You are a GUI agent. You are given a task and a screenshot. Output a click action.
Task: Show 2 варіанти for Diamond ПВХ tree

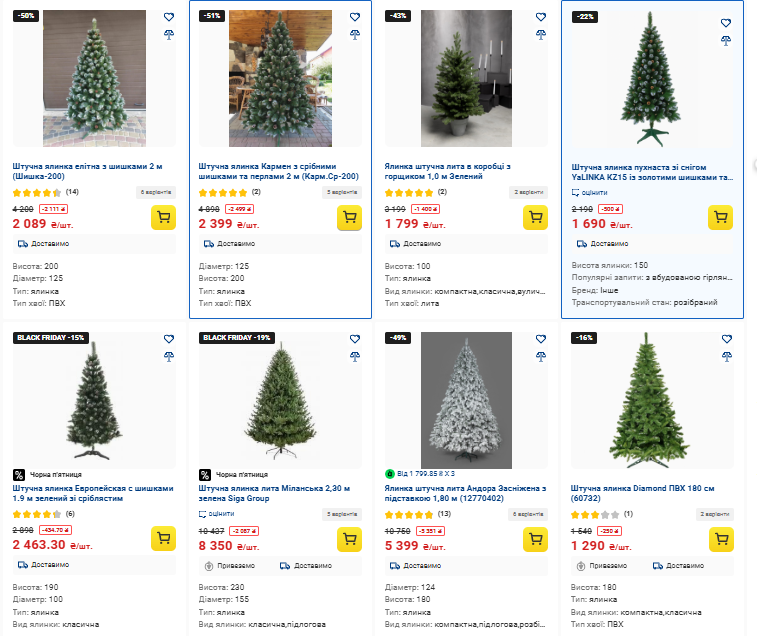pos(714,514)
